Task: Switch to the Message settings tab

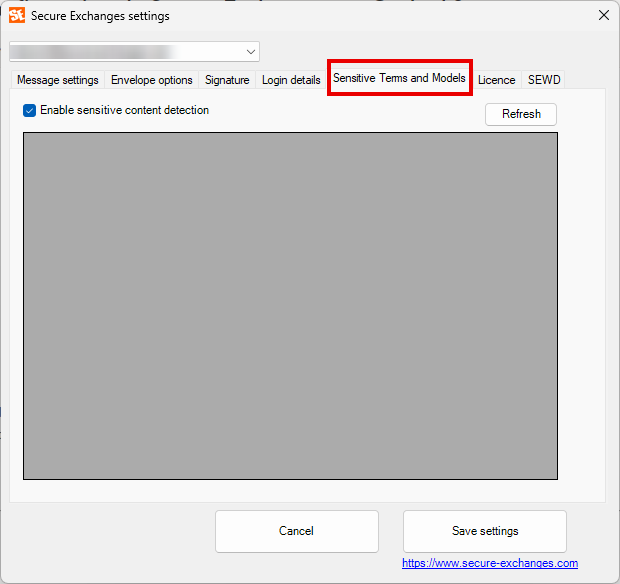Action: (58, 80)
